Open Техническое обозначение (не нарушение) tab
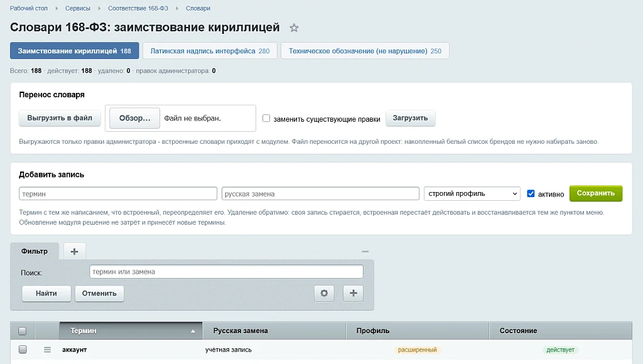This screenshot has height=364, width=643. [x=365, y=51]
